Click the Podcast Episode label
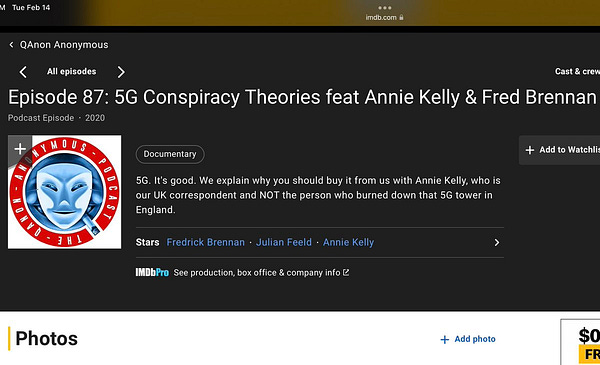Image resolution: width=600 pixels, height=365 pixels. click(x=41, y=118)
